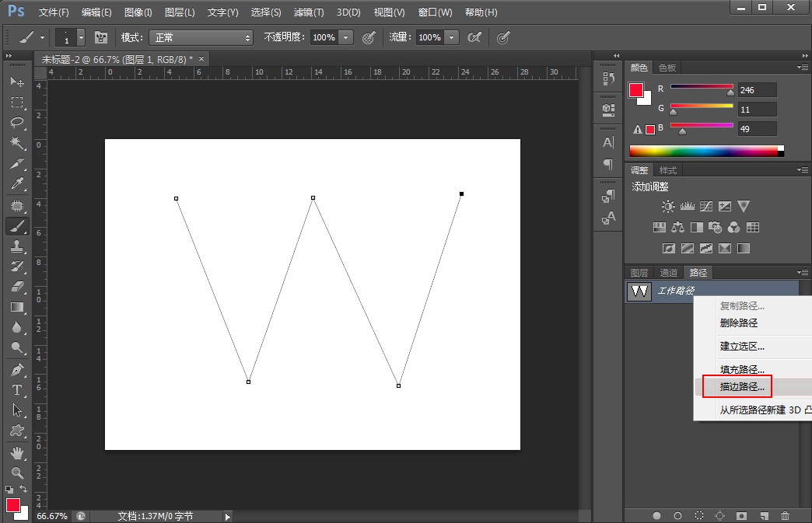This screenshot has height=523, width=812.
Task: Choose 描边路径 from the context menu
Action: pos(742,386)
